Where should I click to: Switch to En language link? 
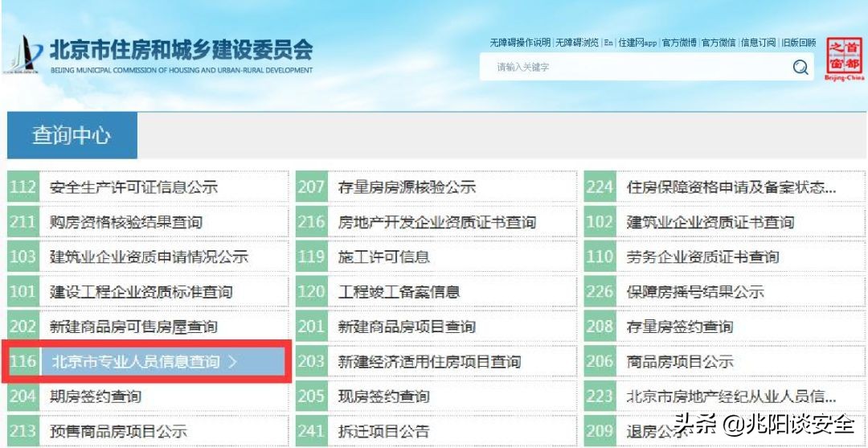pos(608,43)
